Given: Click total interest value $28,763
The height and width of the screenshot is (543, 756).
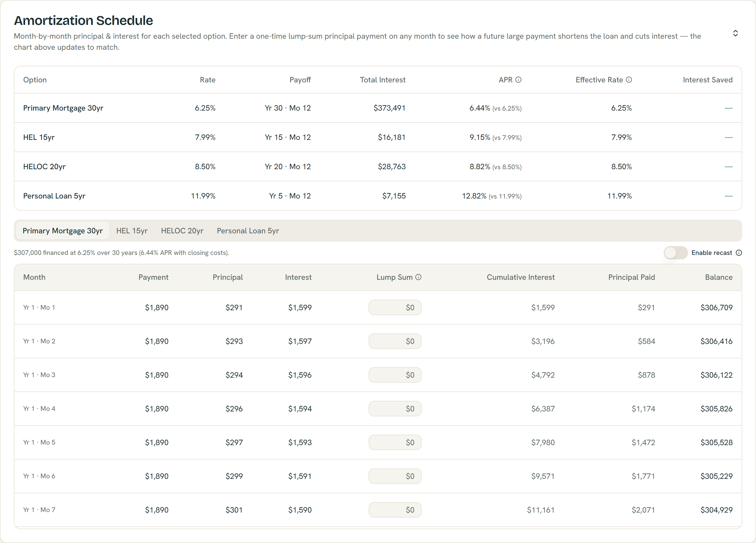Looking at the screenshot, I should click(392, 167).
